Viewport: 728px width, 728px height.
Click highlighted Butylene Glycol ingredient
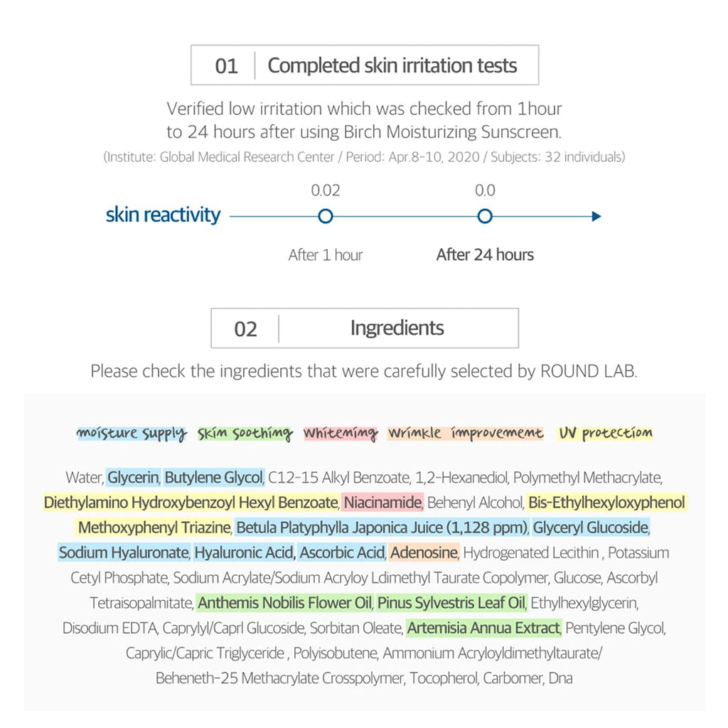tap(213, 477)
